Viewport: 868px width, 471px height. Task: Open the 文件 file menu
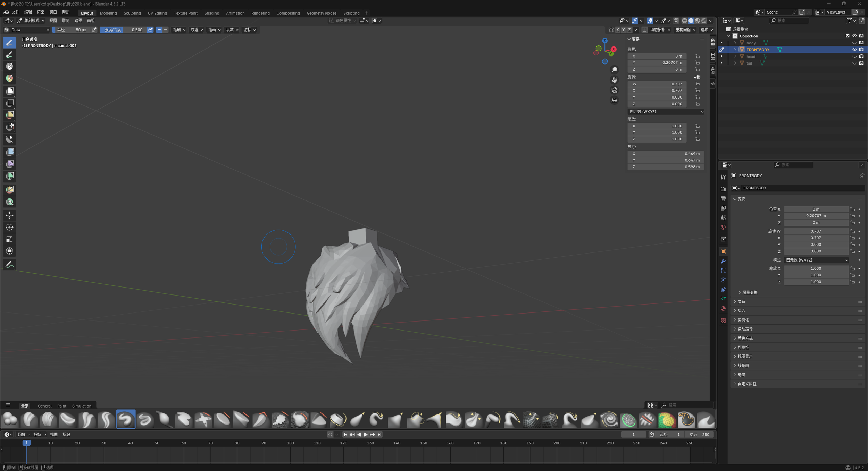click(x=16, y=12)
